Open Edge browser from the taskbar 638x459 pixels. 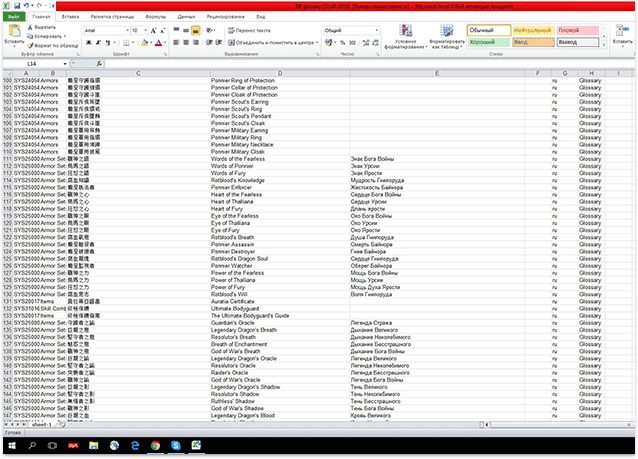[135, 446]
